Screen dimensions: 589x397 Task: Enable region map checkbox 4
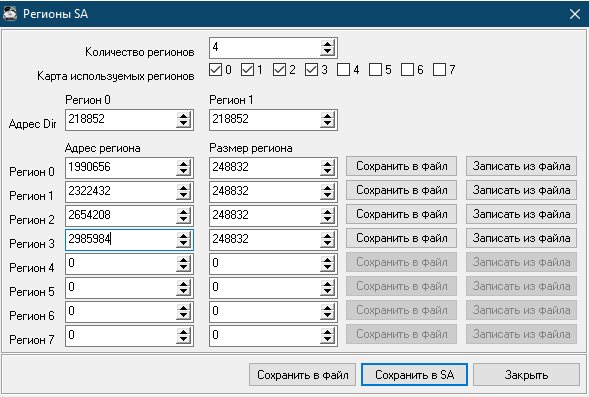pyautogui.click(x=343, y=69)
